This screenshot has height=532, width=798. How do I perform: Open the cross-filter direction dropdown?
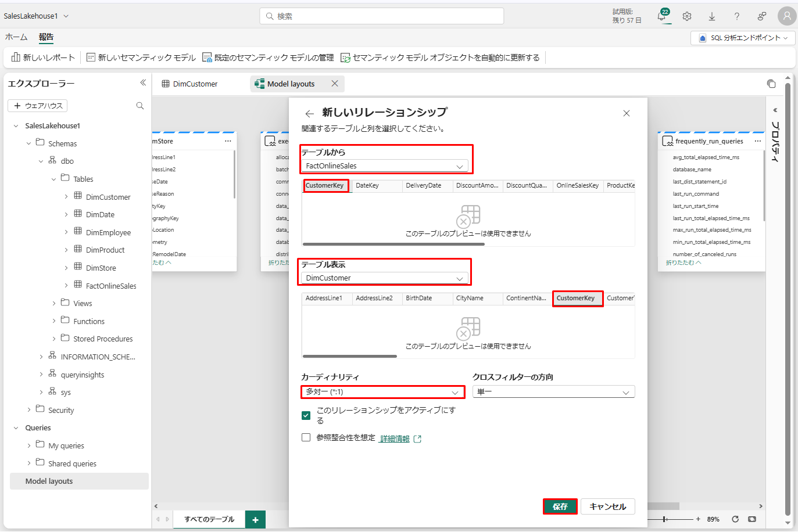[x=553, y=392]
